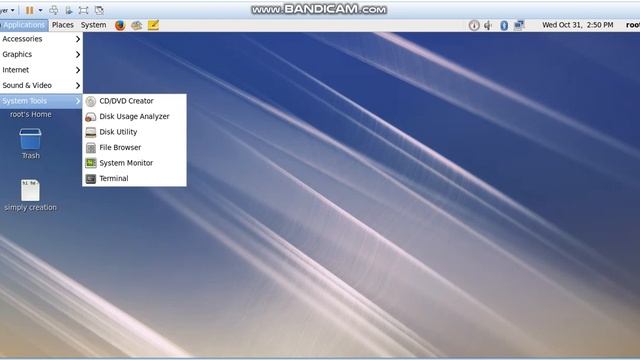Select the System Tools menu entry
This screenshot has height=360, width=640.
41,101
